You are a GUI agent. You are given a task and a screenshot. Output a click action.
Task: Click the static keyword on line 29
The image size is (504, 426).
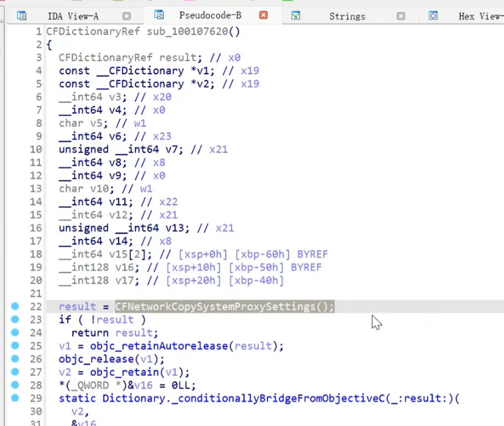click(78, 398)
